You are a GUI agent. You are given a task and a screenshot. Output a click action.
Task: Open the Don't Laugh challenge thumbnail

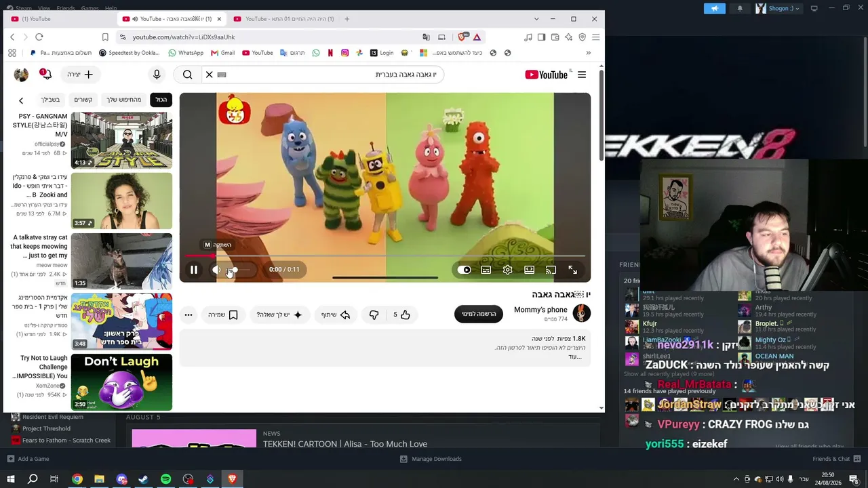coord(121,382)
